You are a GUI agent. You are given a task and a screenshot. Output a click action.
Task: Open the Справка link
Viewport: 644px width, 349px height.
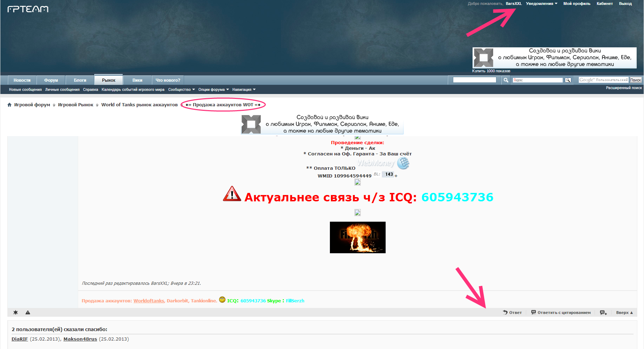click(x=90, y=89)
